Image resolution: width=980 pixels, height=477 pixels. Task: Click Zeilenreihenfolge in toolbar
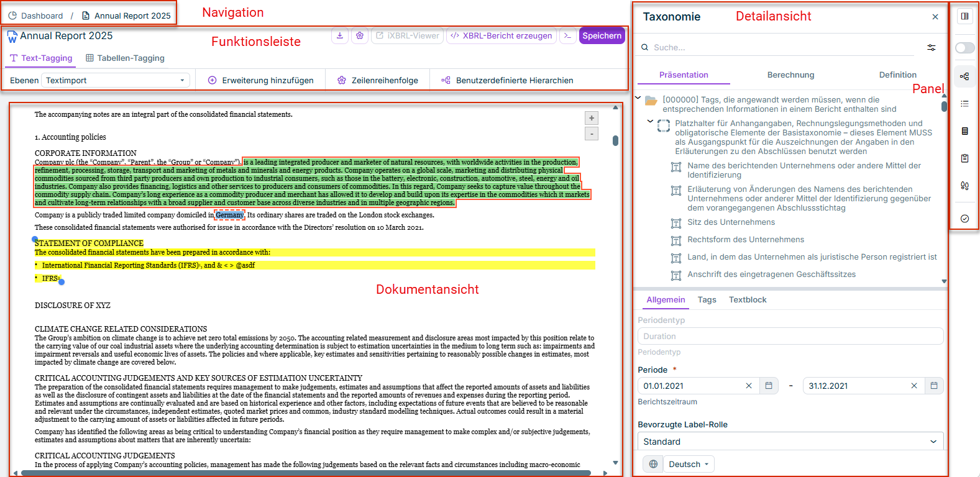pyautogui.click(x=378, y=80)
